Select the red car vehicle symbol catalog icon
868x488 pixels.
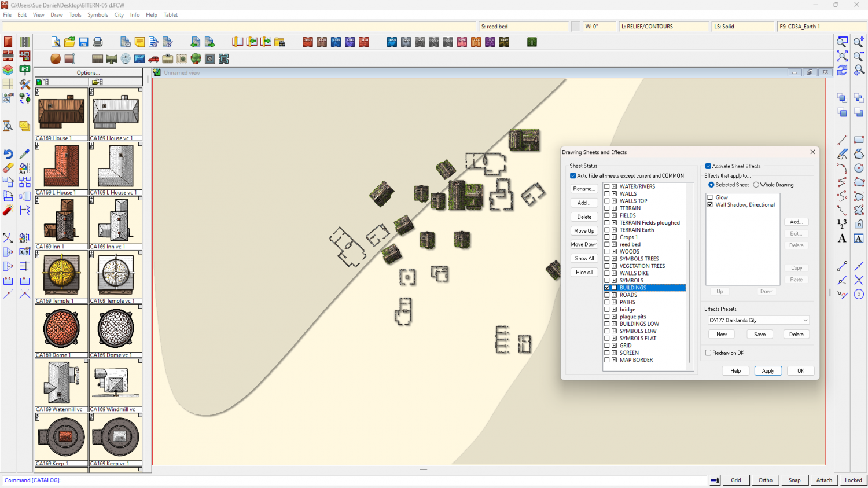[153, 58]
